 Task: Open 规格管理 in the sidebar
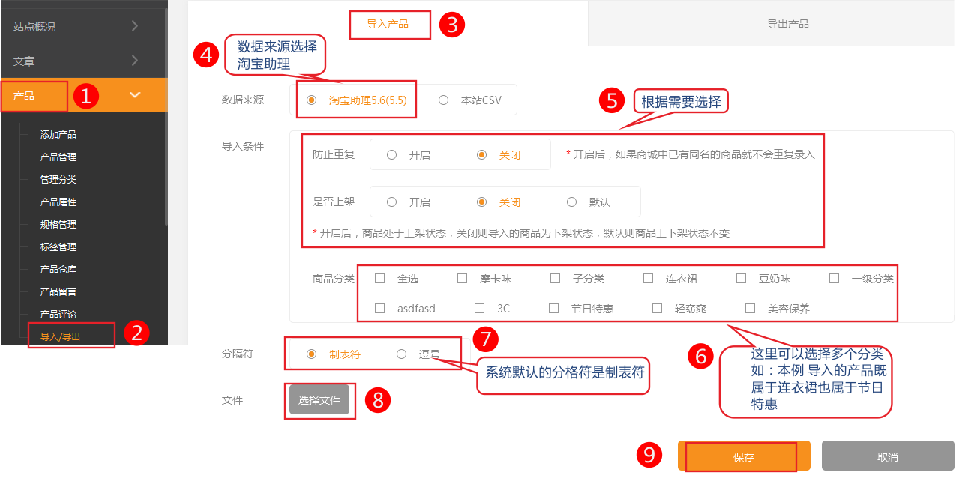58,225
